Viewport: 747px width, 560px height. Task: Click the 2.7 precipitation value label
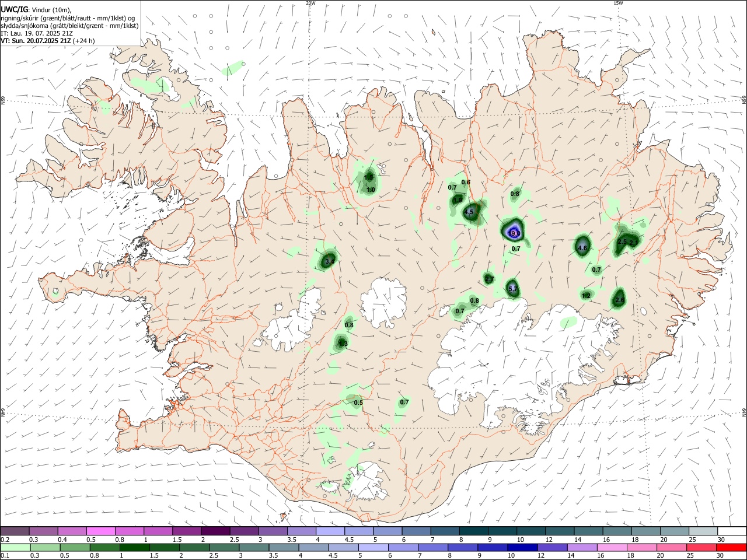pos(489,280)
